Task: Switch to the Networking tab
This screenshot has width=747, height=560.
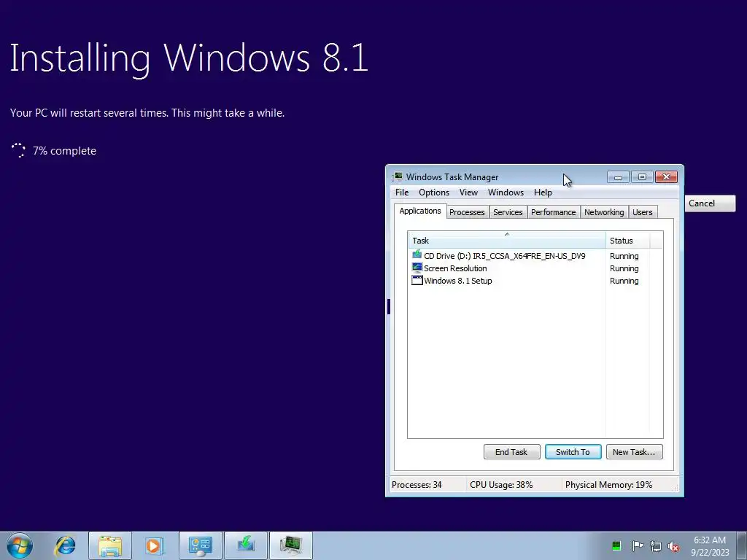Action: tap(604, 212)
